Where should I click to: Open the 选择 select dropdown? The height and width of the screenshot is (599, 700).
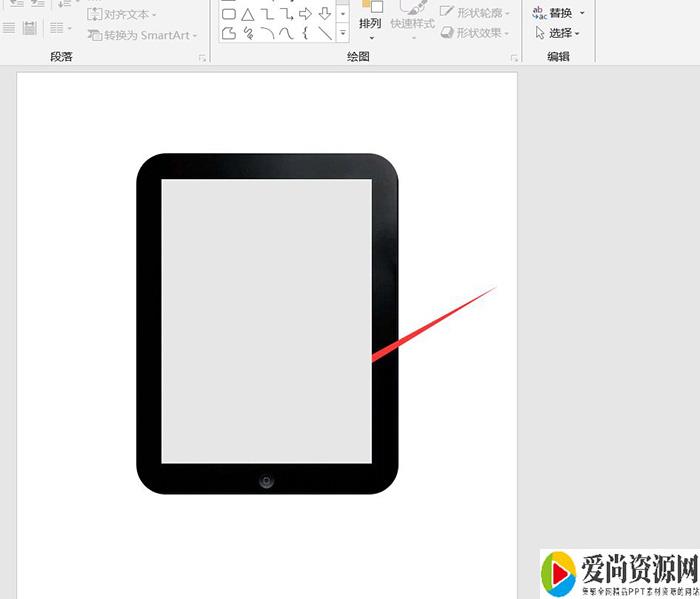coord(559,33)
